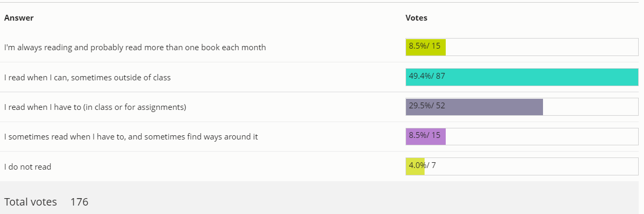Click the total vote count "176"
Image resolution: width=644 pixels, height=214 pixels.
click(x=79, y=202)
